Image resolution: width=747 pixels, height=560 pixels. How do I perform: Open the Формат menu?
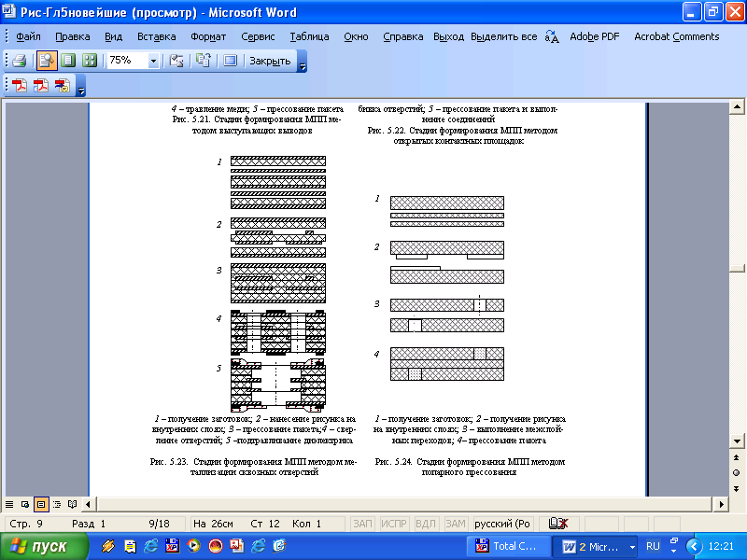208,36
